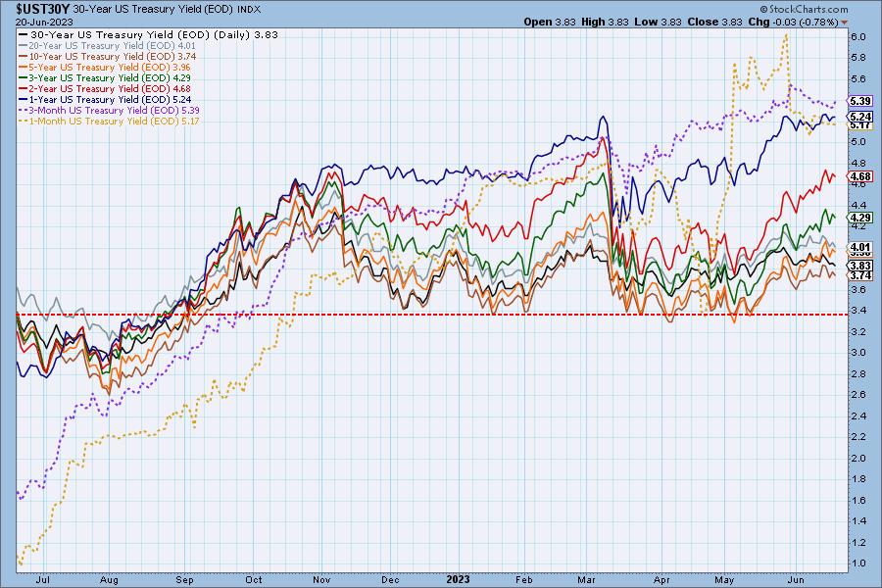Screen dimensions: 882x588
Task: Click the Open 3.83 value in the header
Action: point(550,22)
